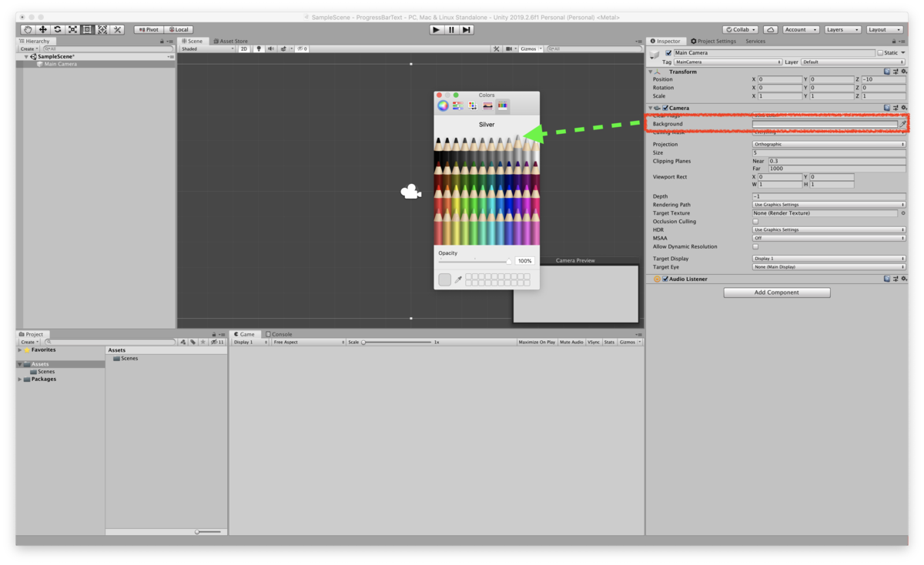Image resolution: width=924 pixels, height=565 pixels.
Task: Open the Color Sliders picker tab
Action: 457,105
